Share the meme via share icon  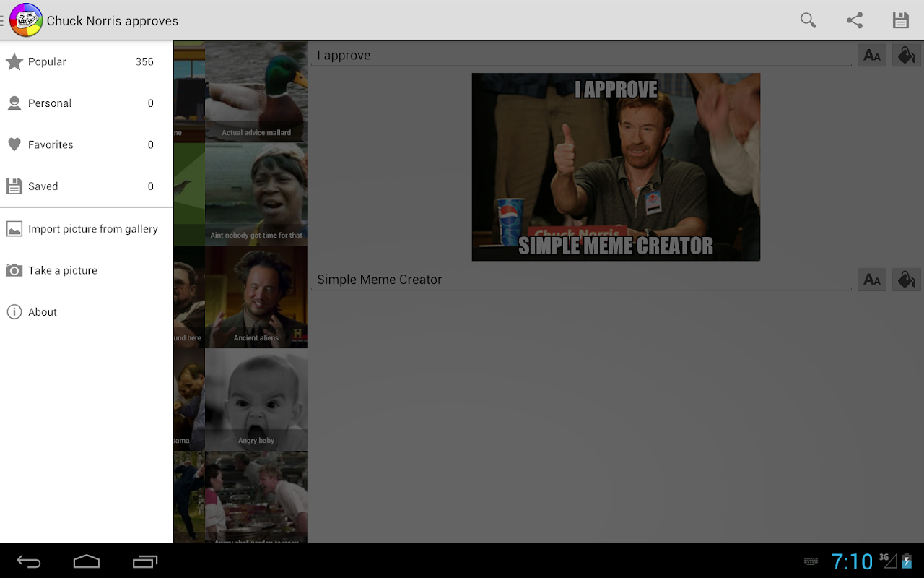point(855,20)
